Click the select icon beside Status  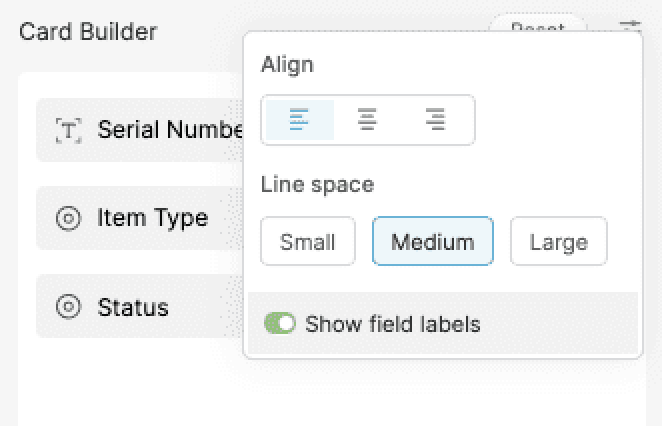click(68, 307)
